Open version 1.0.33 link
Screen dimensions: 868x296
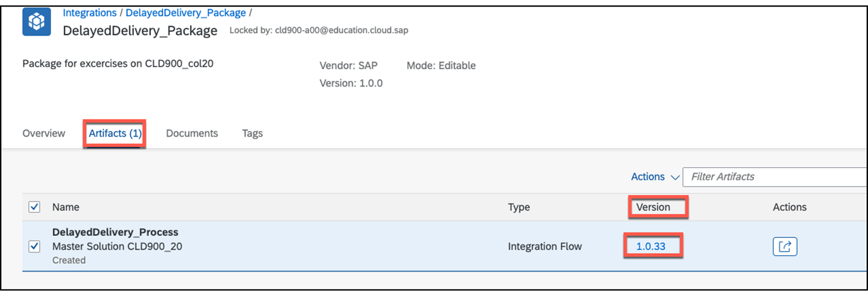coord(650,247)
